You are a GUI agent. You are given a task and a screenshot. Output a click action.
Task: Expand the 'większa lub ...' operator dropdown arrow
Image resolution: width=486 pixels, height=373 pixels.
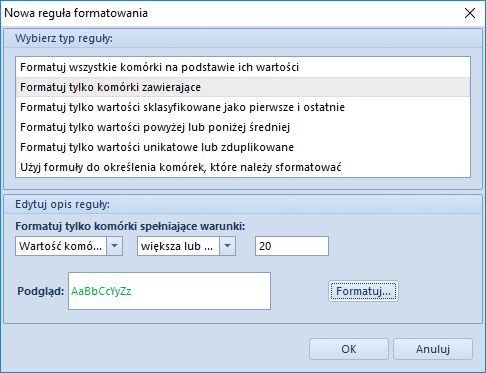228,246
